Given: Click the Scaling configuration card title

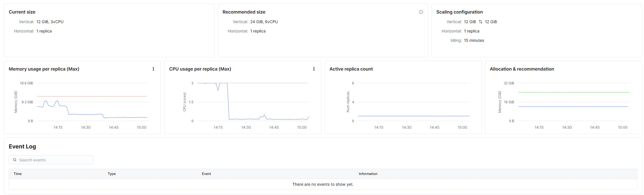Looking at the screenshot, I should pyautogui.click(x=459, y=12).
